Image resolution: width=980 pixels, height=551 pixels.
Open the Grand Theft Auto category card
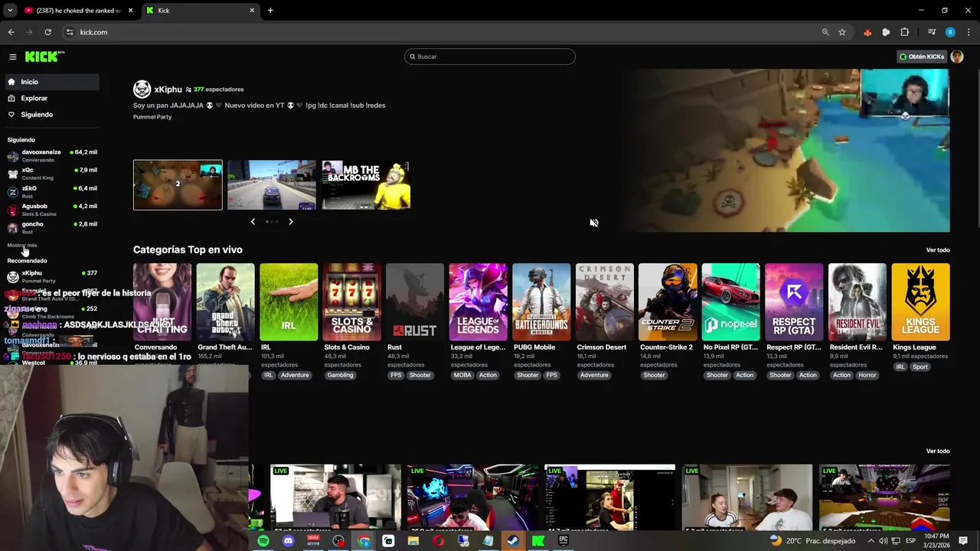coord(225,302)
